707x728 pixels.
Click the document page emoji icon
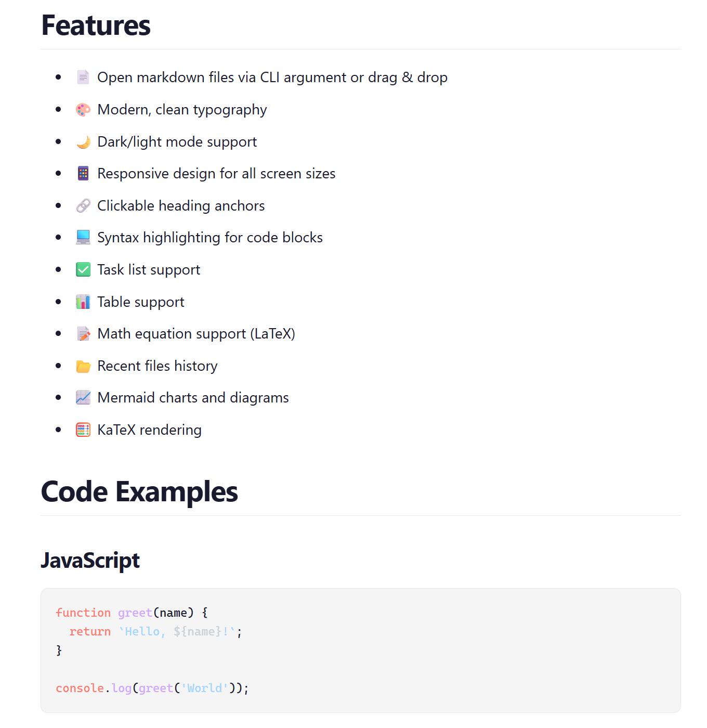click(83, 77)
